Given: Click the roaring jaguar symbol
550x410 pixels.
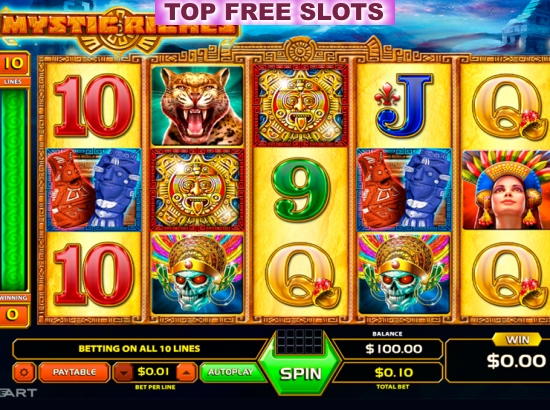Looking at the screenshot, I should click(197, 106).
